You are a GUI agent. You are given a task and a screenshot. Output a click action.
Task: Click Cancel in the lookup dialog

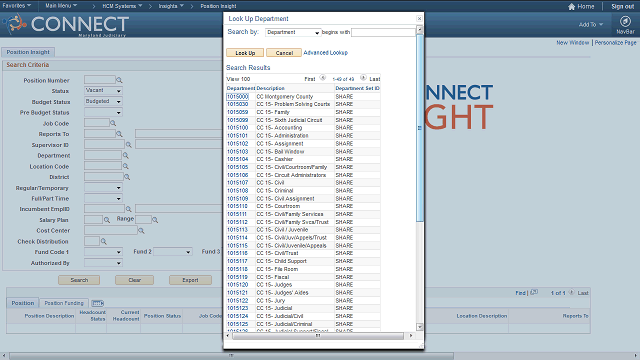(284, 53)
